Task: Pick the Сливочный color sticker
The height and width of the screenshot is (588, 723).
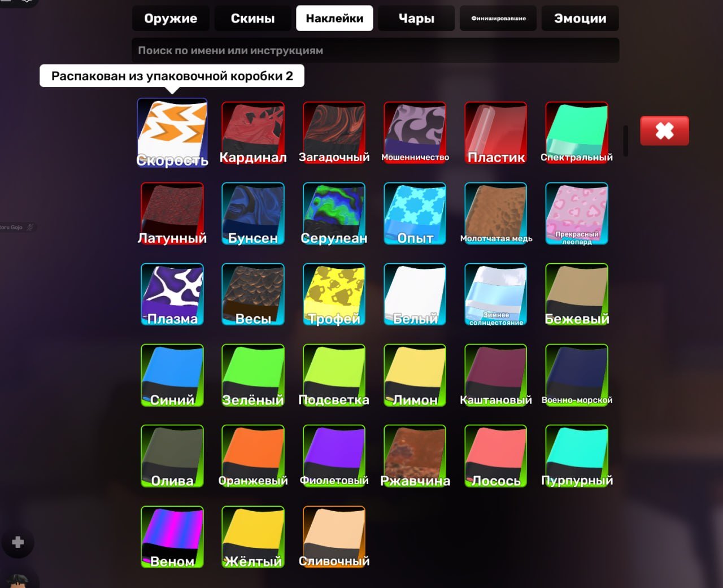Action: coord(334,537)
